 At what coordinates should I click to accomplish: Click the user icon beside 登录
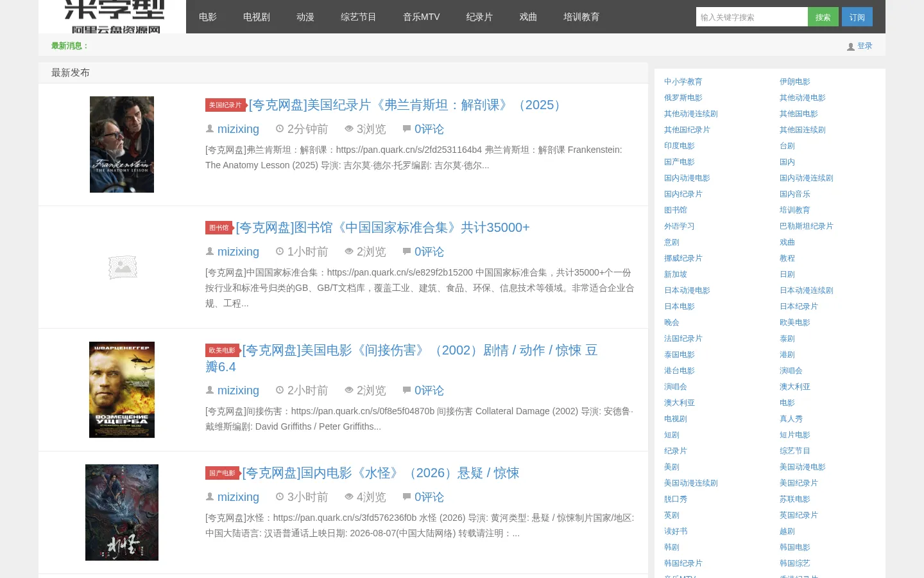(851, 46)
